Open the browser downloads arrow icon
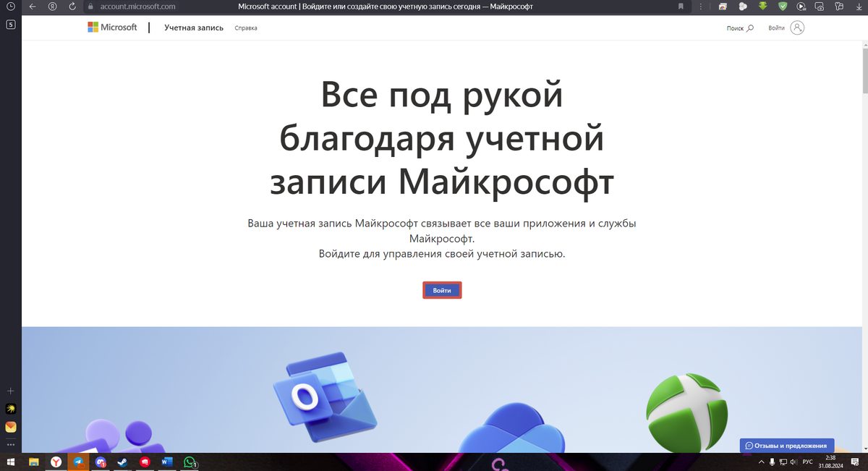Image resolution: width=868 pixels, height=471 pixels. pos(858,7)
